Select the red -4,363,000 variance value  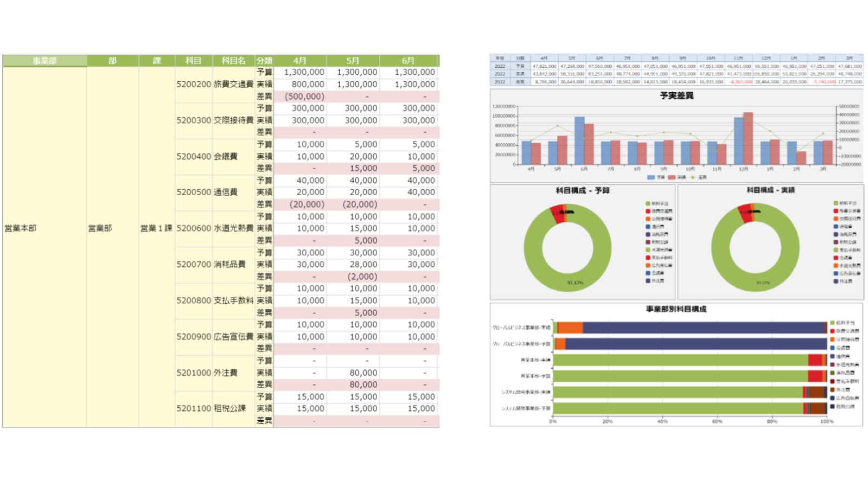coord(741,82)
